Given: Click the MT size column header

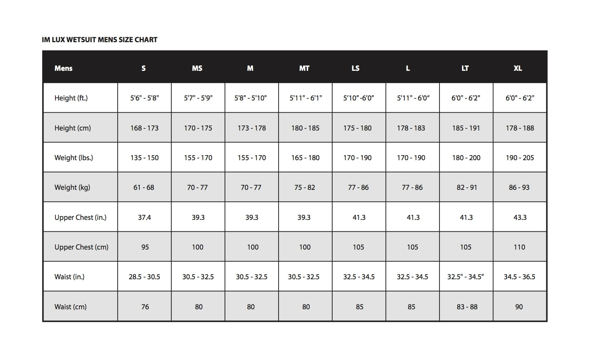Looking at the screenshot, I should (x=304, y=68).
